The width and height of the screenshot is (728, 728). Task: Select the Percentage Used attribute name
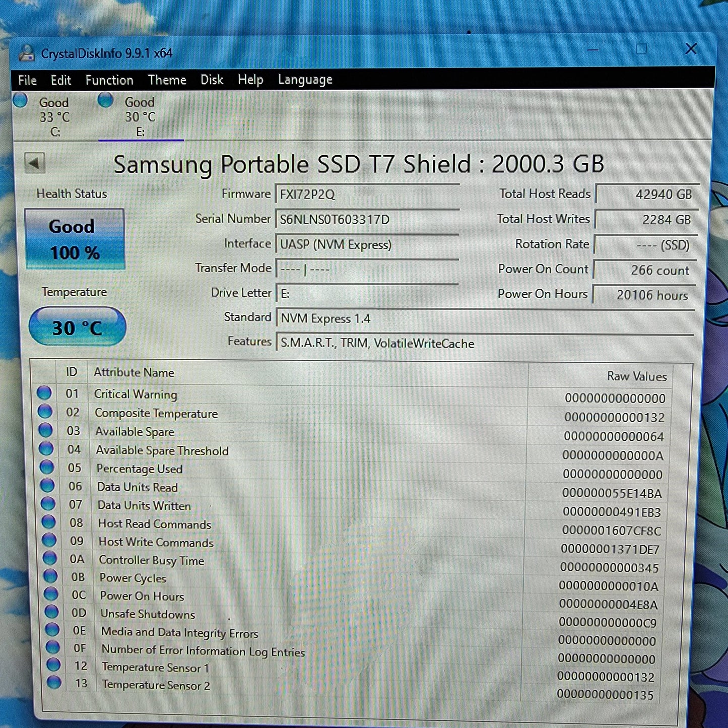139,469
